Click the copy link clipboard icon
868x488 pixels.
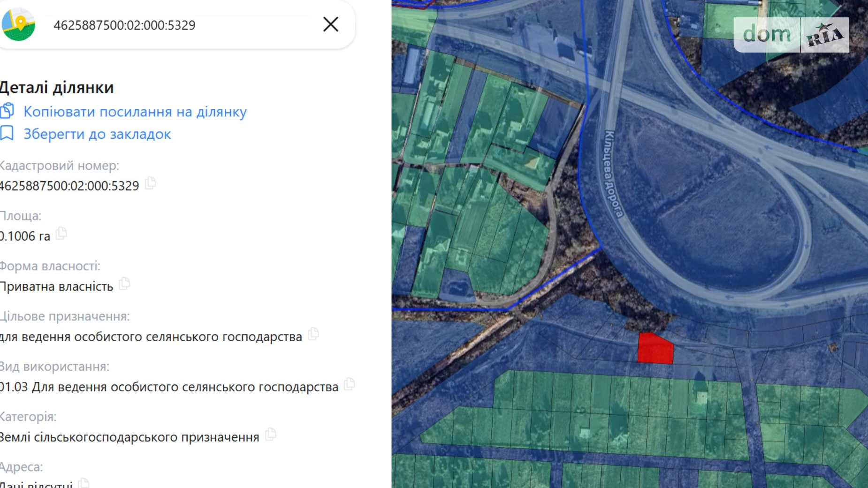(7, 111)
